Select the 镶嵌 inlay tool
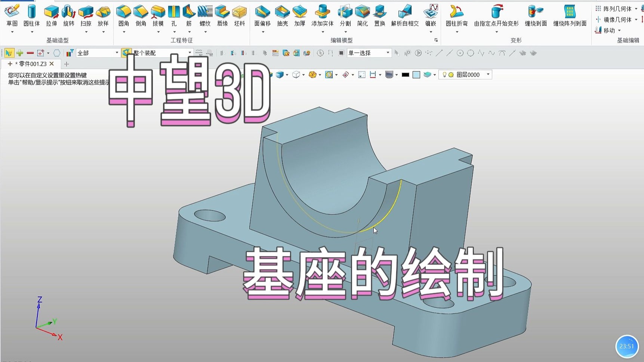Screen dimensions: 644x362 tap(431, 16)
